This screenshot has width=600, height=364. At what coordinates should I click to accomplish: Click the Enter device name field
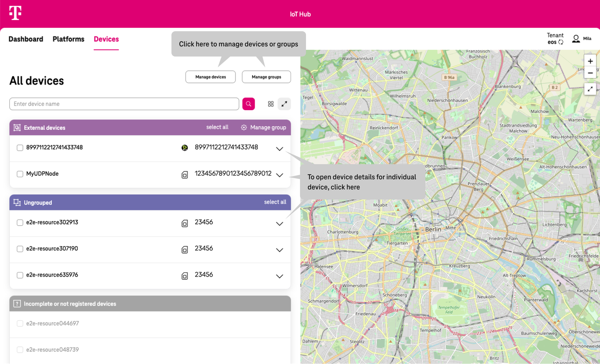[124, 104]
